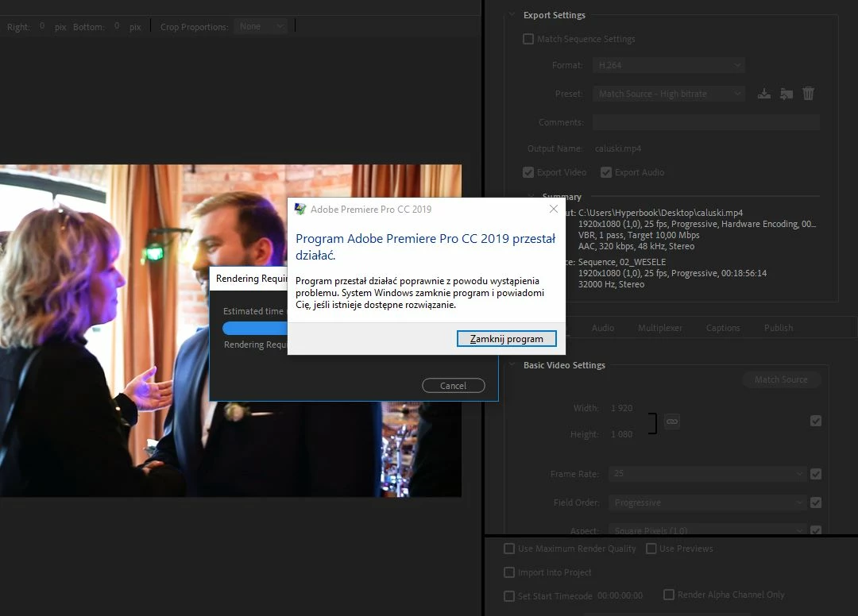Uncheck the Export Audio checkbox

point(605,172)
